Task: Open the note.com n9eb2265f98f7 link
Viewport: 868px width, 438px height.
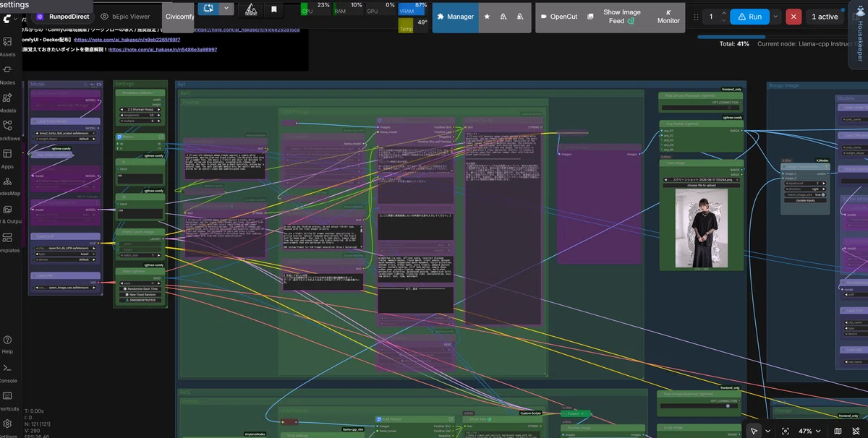Action: click(x=128, y=39)
